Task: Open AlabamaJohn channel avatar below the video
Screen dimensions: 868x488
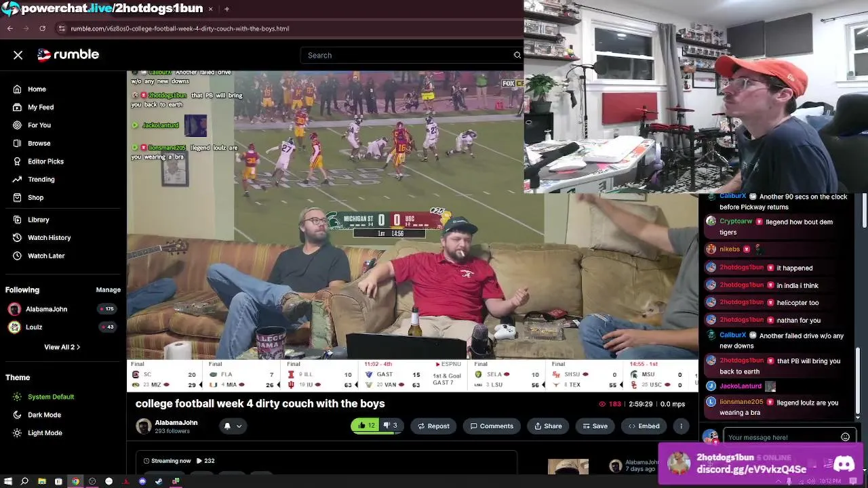Action: tap(143, 426)
